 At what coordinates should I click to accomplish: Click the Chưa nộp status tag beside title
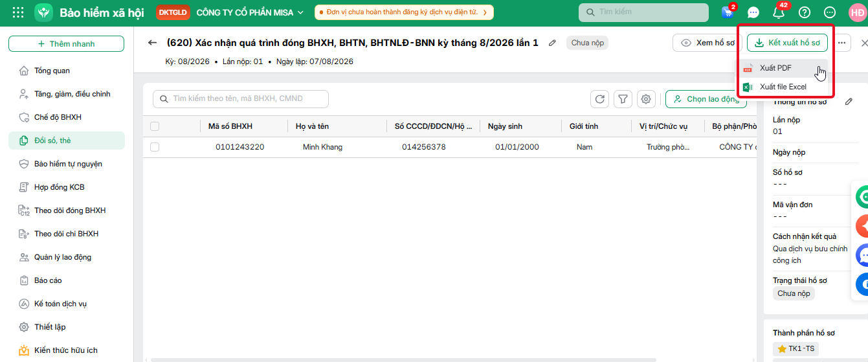pos(588,43)
